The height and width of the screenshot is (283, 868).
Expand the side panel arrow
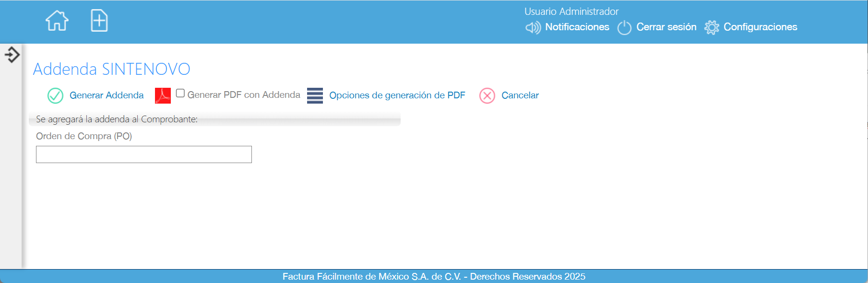(12, 55)
